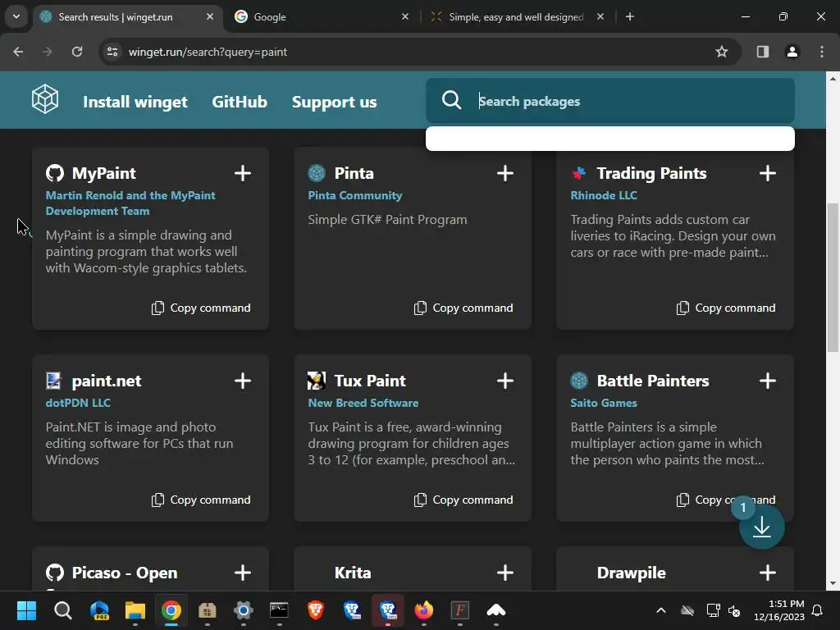
Task: Add Drawpile package with plus icon
Action: click(x=768, y=573)
